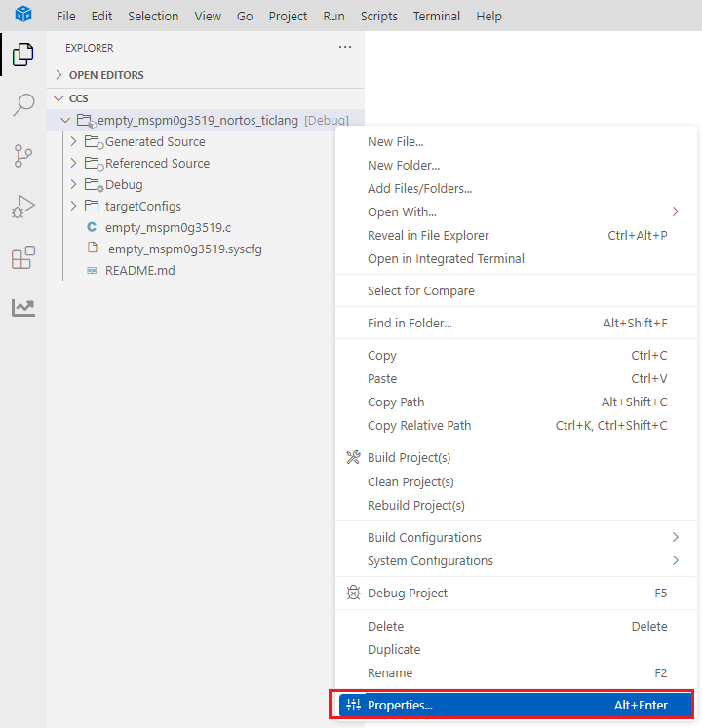702x728 pixels.
Task: Click the Referenced Source folder icon
Action: click(x=94, y=164)
